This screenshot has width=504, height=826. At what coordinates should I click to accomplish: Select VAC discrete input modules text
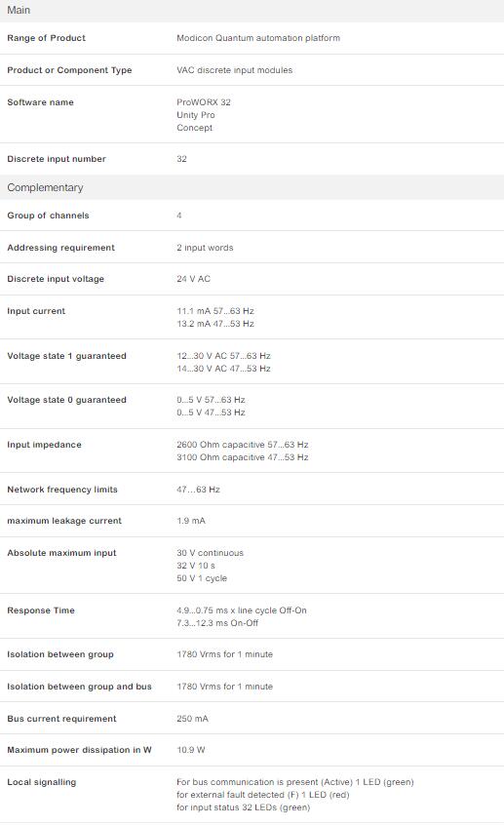(234, 70)
